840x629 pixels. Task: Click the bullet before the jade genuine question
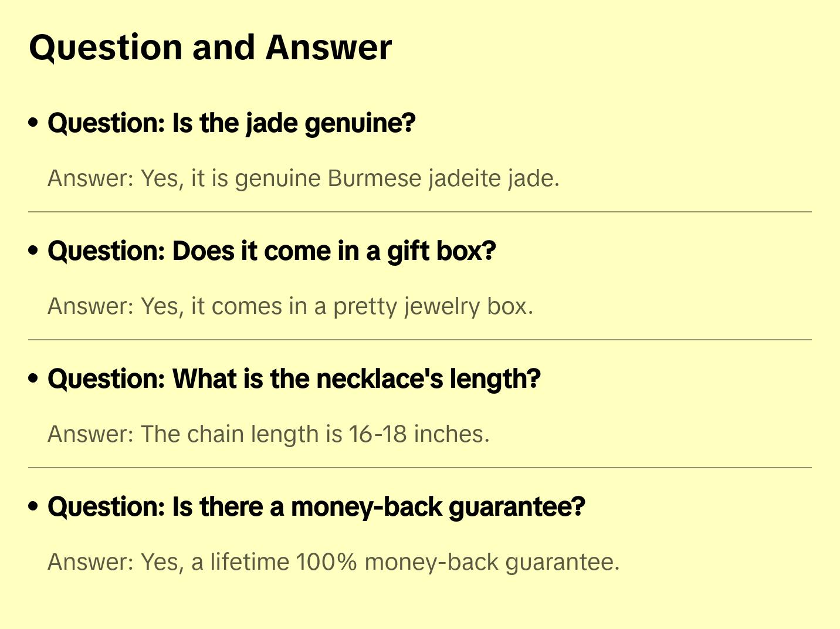tap(33, 123)
